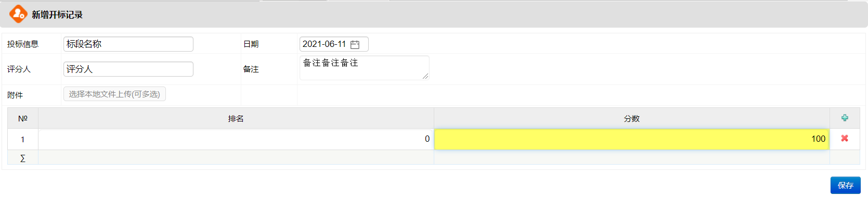Save the record with 保存 button
Image resolution: width=868 pixels, height=197 pixels.
pos(846,186)
